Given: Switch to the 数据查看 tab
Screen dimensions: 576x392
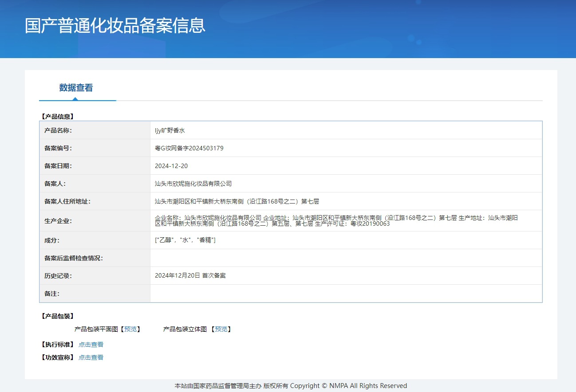Looking at the screenshot, I should pyautogui.click(x=76, y=88).
